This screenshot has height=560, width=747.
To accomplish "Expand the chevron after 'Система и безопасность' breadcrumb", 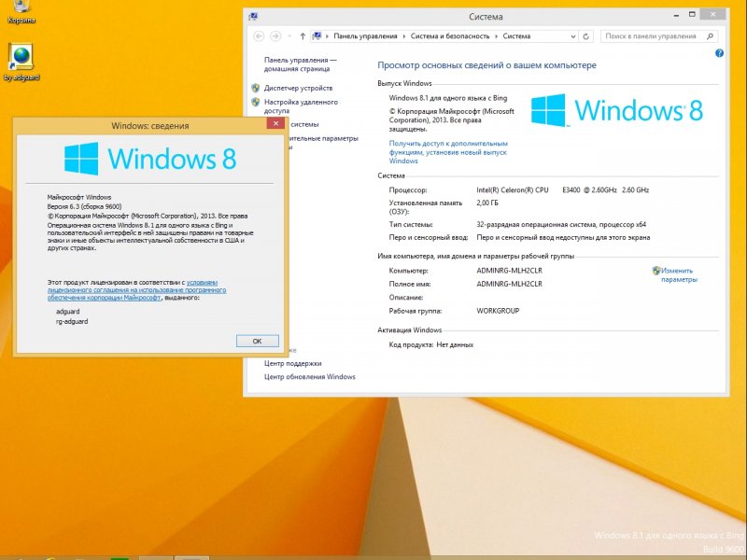I will 497,36.
